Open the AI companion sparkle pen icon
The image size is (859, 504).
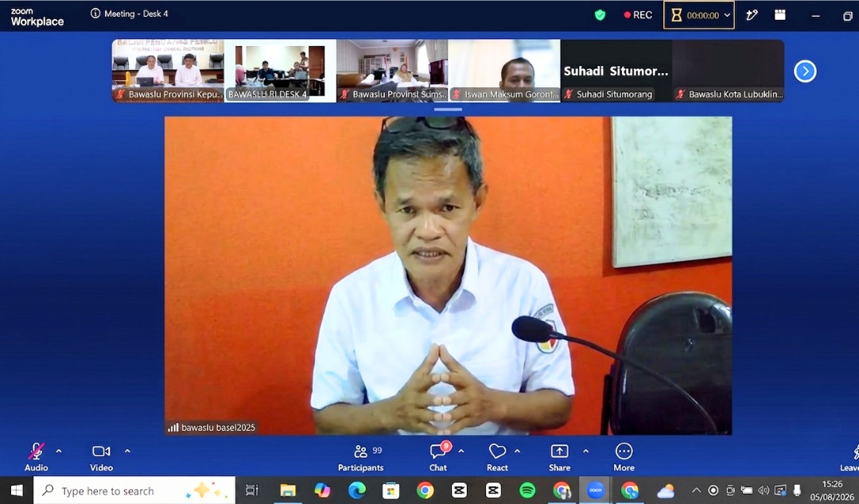point(752,15)
